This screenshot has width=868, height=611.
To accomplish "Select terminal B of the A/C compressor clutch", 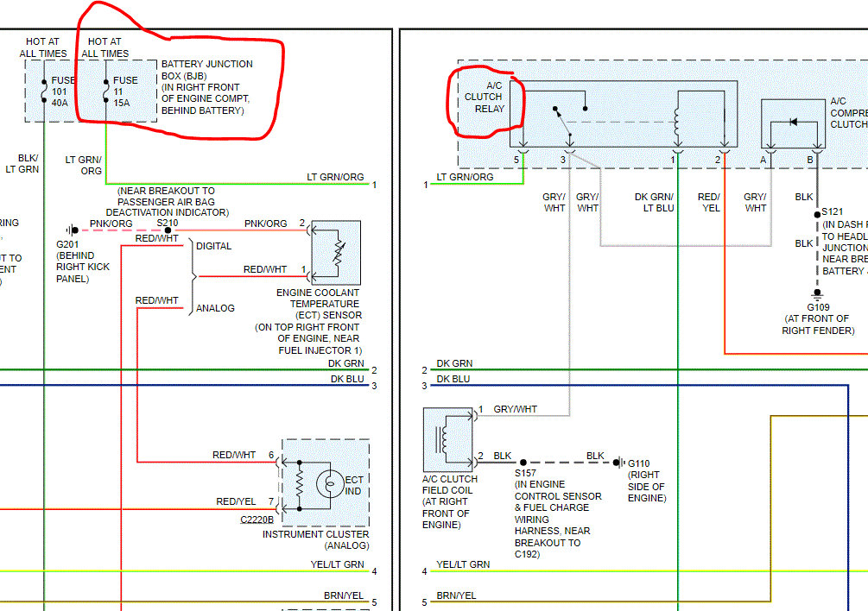I will coord(810,160).
